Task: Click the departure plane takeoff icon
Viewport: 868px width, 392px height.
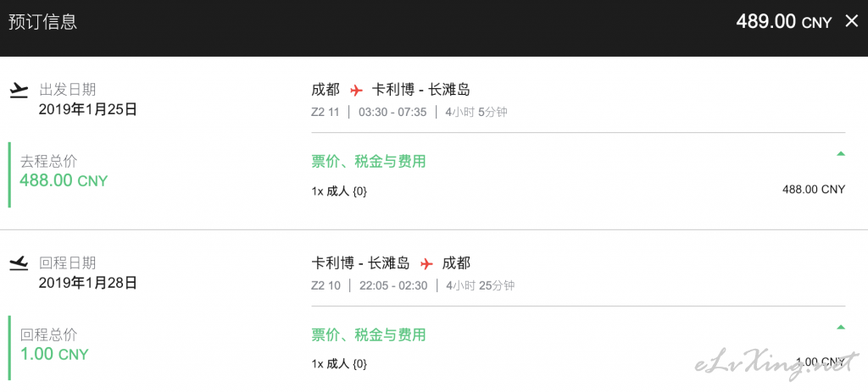Action: tap(19, 90)
